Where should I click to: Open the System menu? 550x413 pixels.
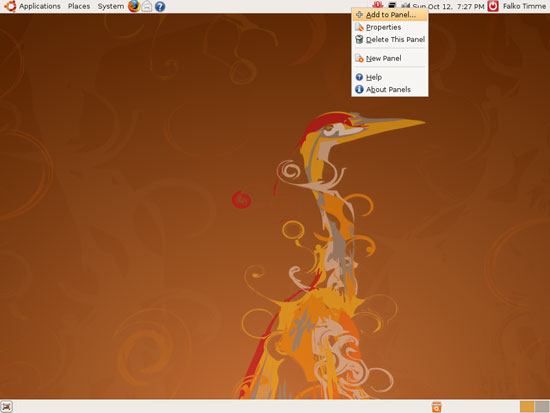click(x=110, y=6)
